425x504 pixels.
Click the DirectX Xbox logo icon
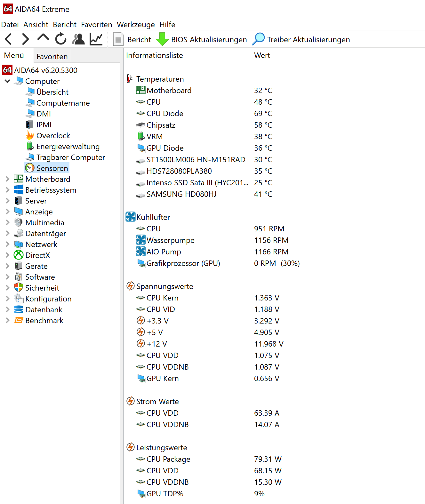(x=19, y=255)
